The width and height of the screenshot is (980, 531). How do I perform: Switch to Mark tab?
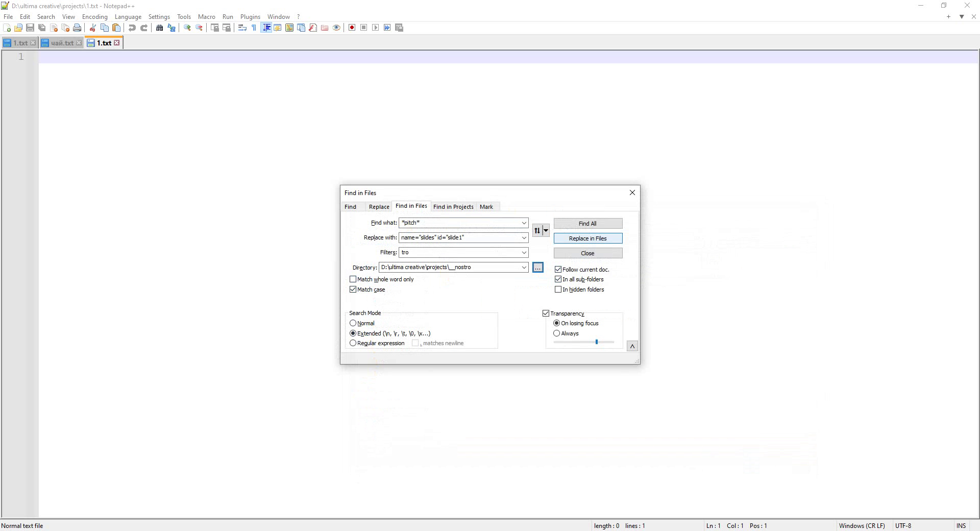click(486, 207)
